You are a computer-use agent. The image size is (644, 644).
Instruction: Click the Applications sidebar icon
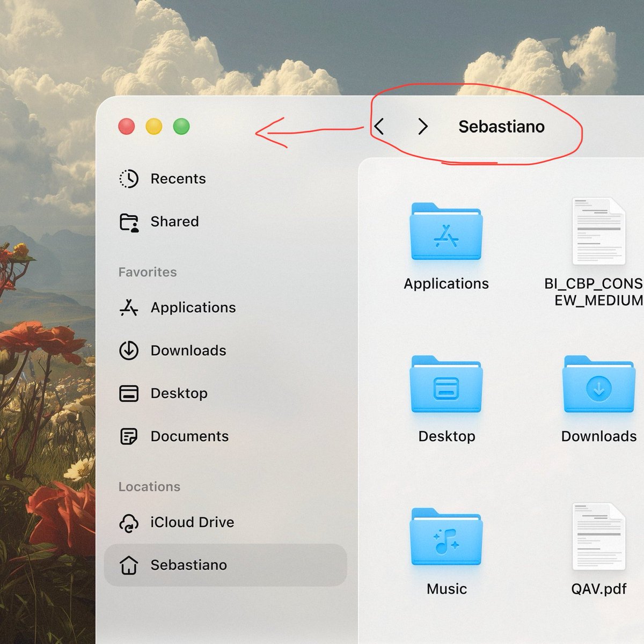pyautogui.click(x=129, y=308)
